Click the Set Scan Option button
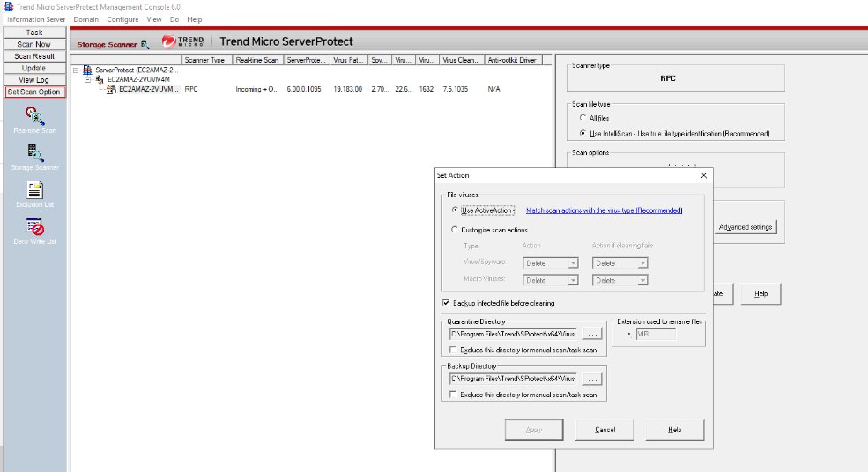The height and width of the screenshot is (472, 868). 34,92
